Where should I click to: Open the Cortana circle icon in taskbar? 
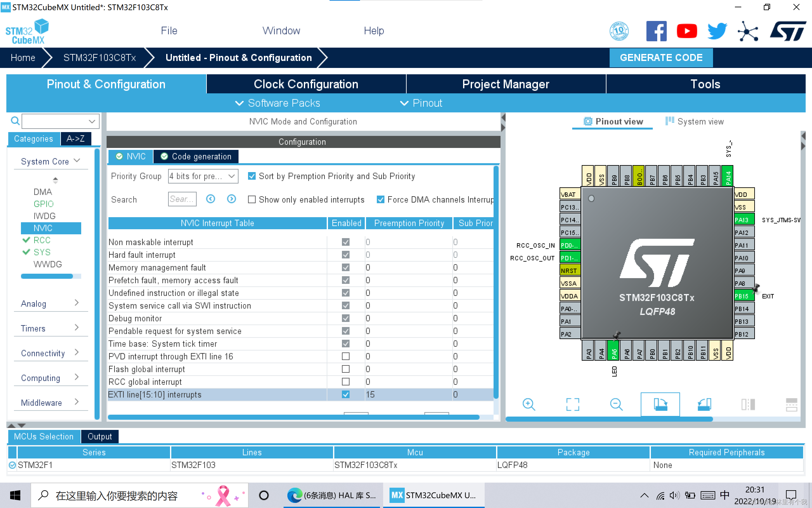(264, 495)
